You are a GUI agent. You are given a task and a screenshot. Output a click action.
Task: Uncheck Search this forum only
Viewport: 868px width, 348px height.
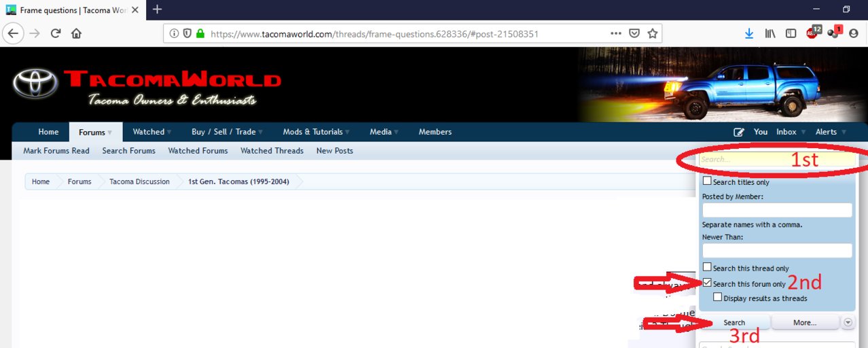[x=707, y=283]
